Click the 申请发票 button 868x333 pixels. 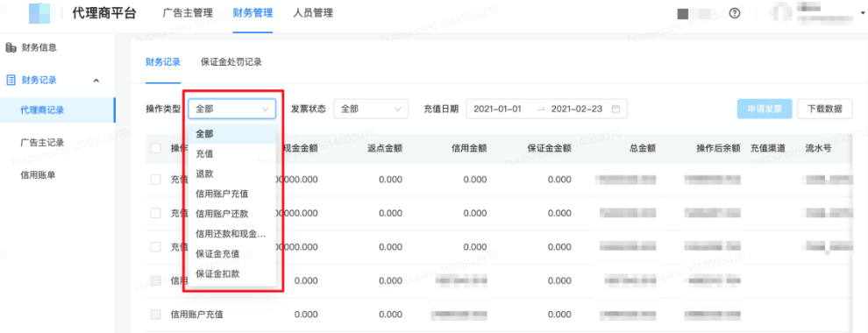(765, 109)
